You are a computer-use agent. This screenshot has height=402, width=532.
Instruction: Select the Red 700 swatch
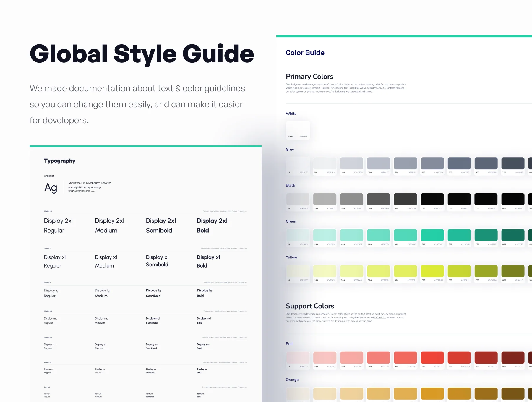tap(486, 360)
